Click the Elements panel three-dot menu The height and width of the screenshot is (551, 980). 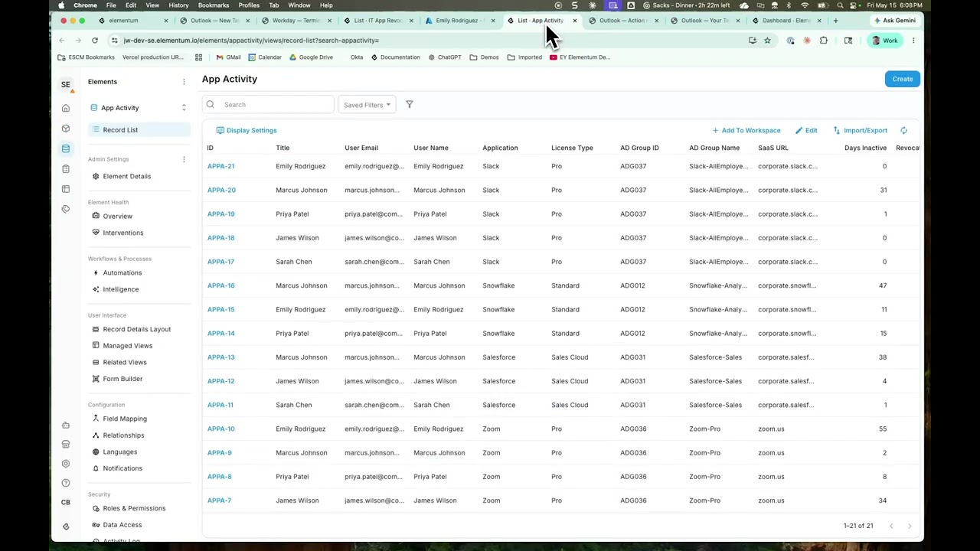coord(184,82)
